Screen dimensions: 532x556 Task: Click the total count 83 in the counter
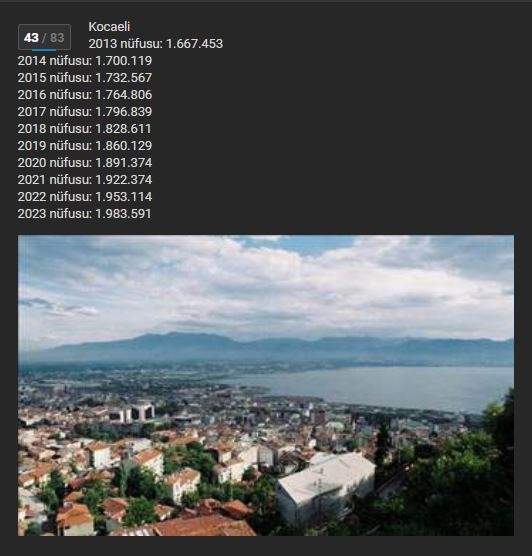57,38
